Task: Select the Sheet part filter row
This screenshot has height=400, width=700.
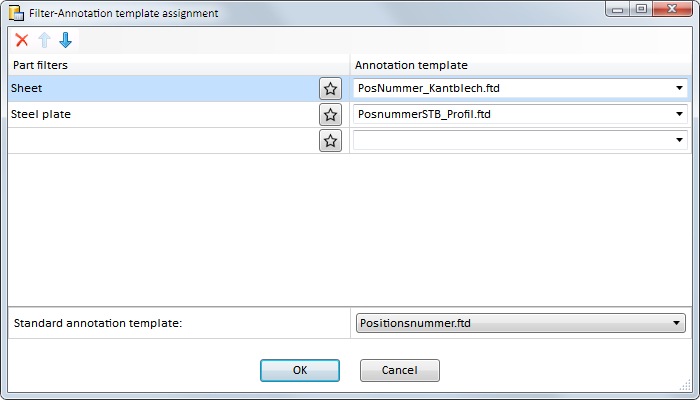Action: (x=163, y=88)
